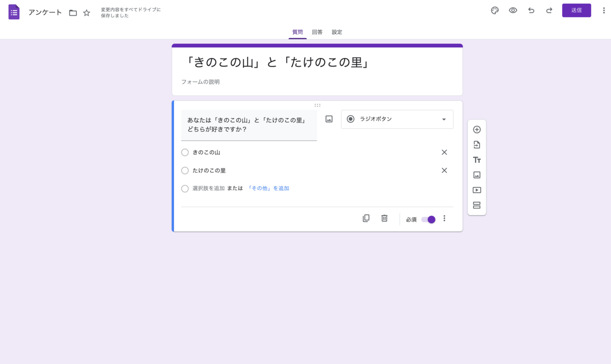
Task: Click the たけのこの里 option text
Action: 209,171
